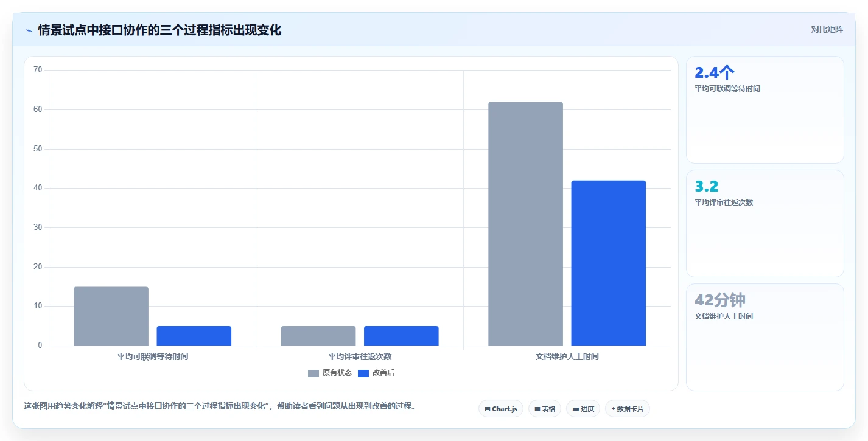
Task: Click the gray bar for 平均评审往返次数
Action: click(x=318, y=336)
